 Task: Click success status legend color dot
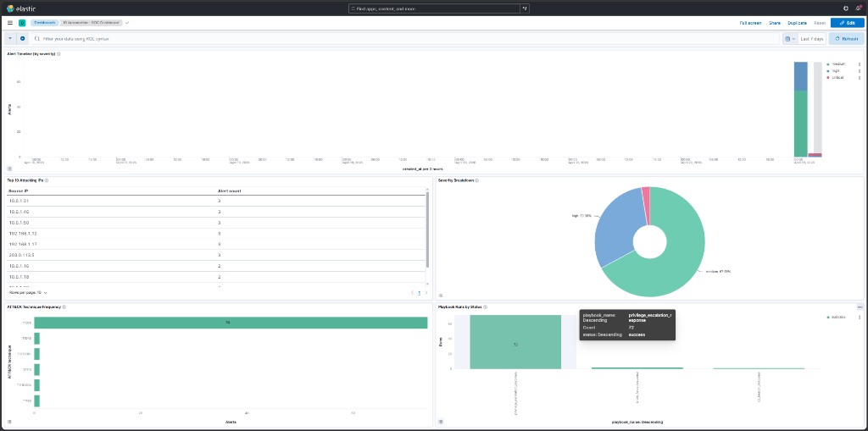(x=827, y=317)
